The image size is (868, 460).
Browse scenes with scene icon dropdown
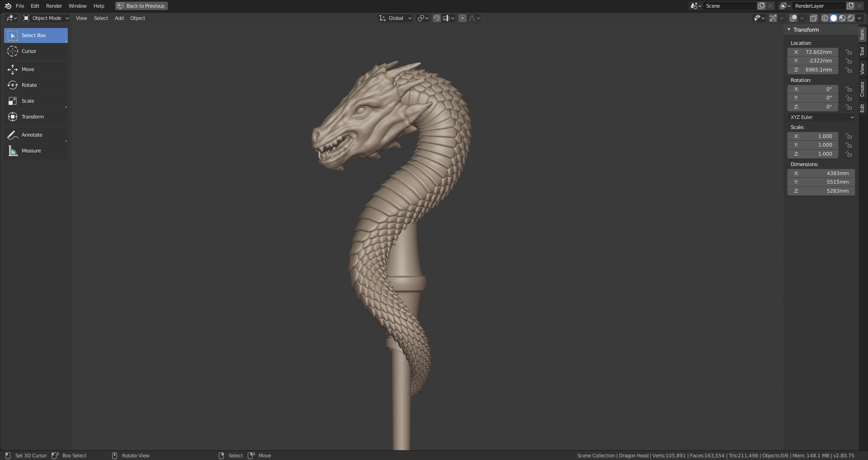coord(696,6)
